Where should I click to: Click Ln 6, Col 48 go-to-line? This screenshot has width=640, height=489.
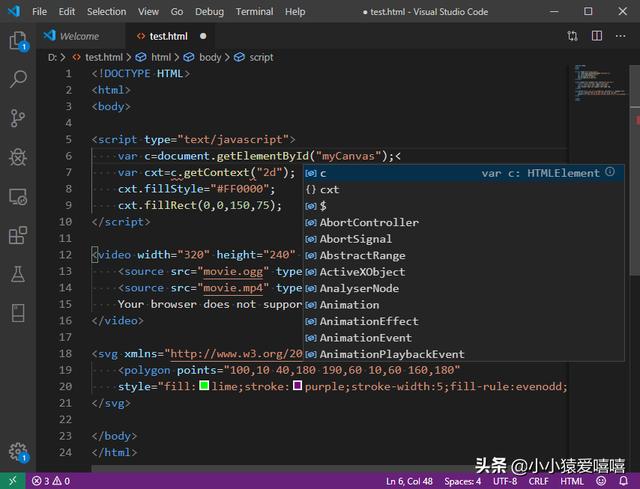pyautogui.click(x=409, y=481)
